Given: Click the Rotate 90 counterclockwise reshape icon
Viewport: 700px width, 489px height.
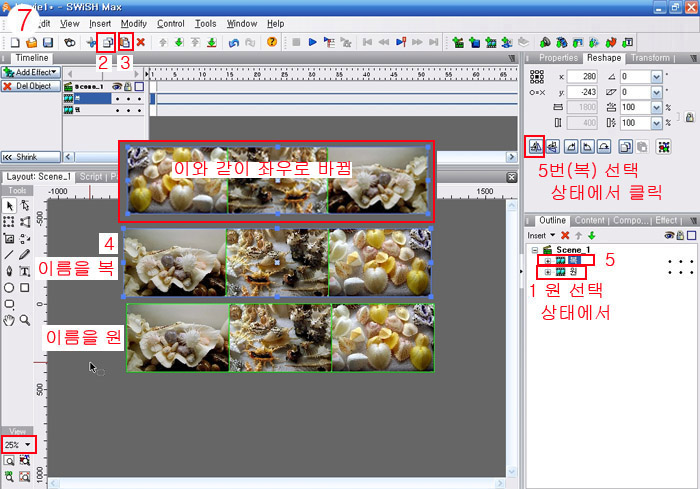Looking at the screenshot, I should point(588,146).
